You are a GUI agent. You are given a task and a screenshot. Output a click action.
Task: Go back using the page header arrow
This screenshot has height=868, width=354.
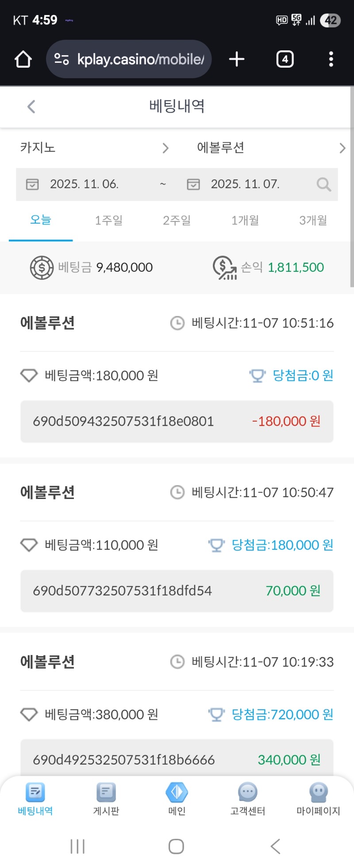31,107
